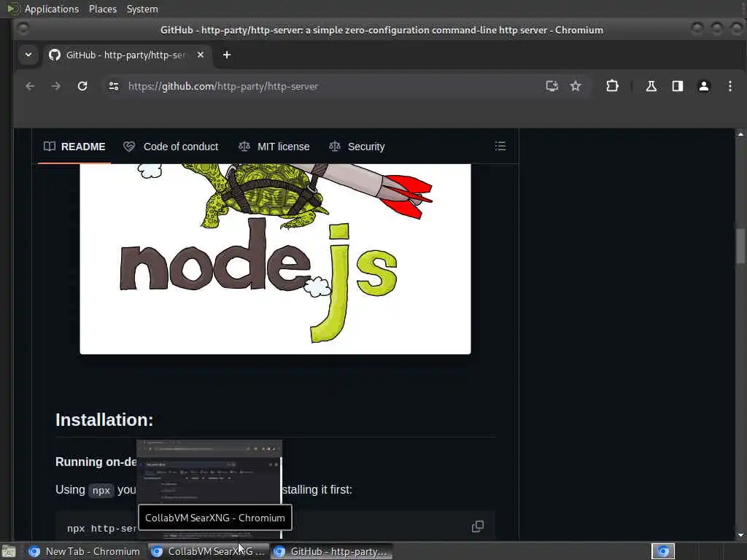The image size is (747, 560).
Task: Bookmark this page with star icon
Action: 576,86
